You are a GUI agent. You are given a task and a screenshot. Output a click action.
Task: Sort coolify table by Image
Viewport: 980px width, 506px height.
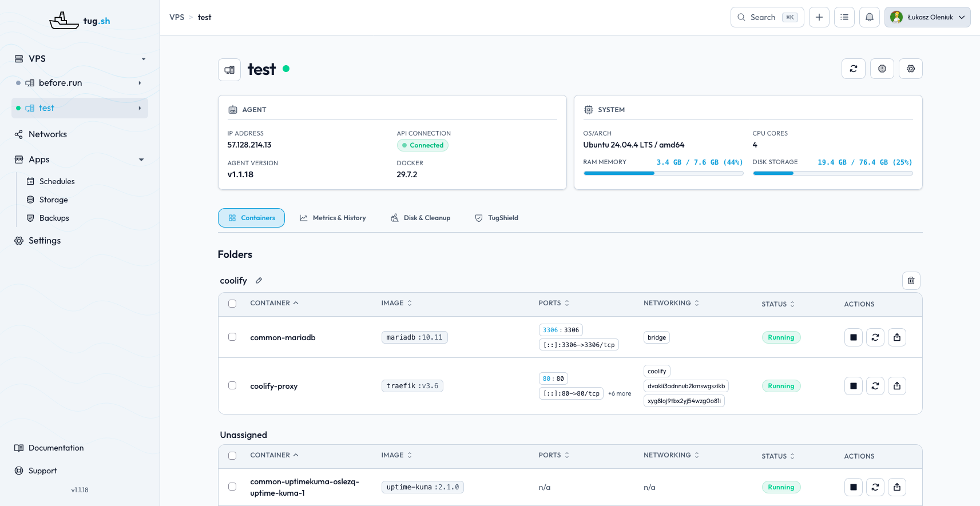click(x=396, y=303)
